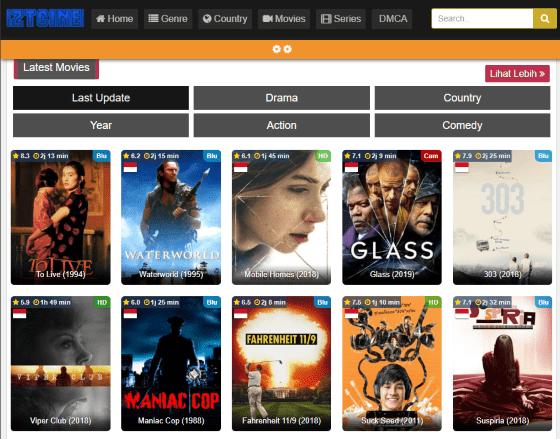This screenshot has height=439, width=560.
Task: Click the HD badge on Mobile Homes
Action: point(323,156)
